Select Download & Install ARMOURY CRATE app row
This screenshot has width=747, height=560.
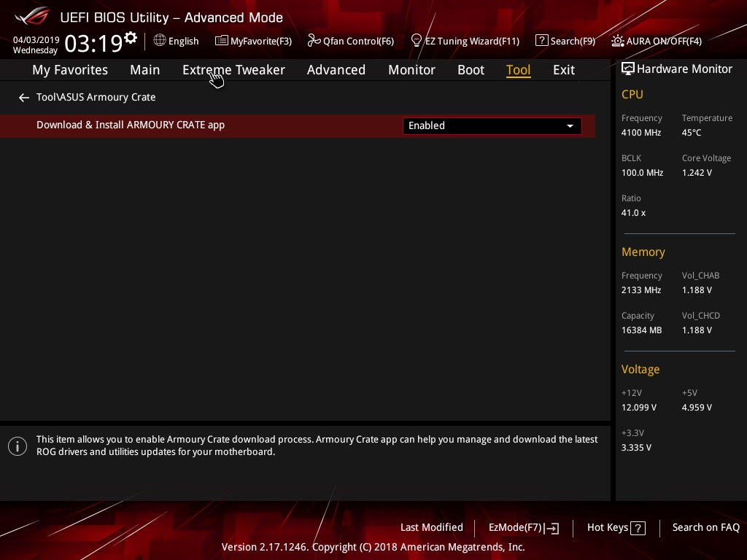(x=298, y=125)
